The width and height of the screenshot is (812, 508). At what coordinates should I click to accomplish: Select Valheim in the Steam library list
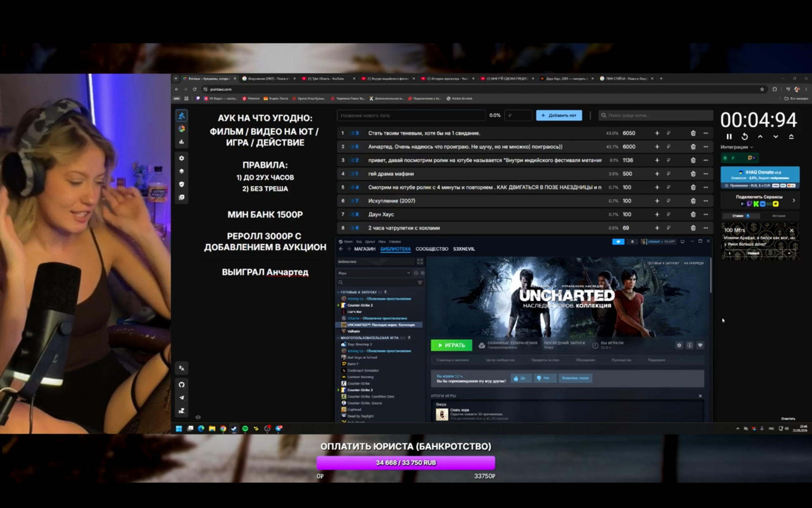pos(354,331)
